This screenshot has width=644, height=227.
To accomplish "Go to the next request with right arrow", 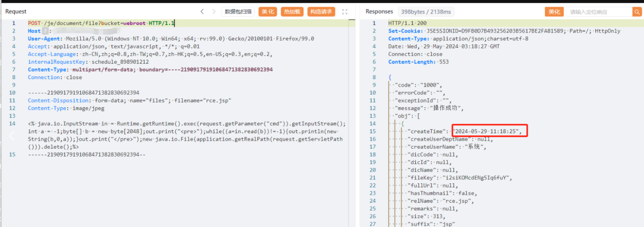I will (214, 11).
